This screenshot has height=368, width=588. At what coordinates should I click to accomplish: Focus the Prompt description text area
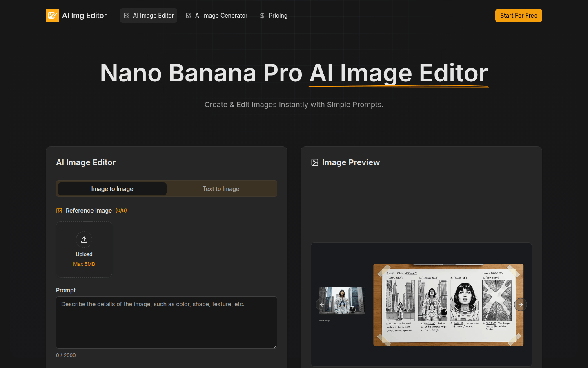click(167, 323)
